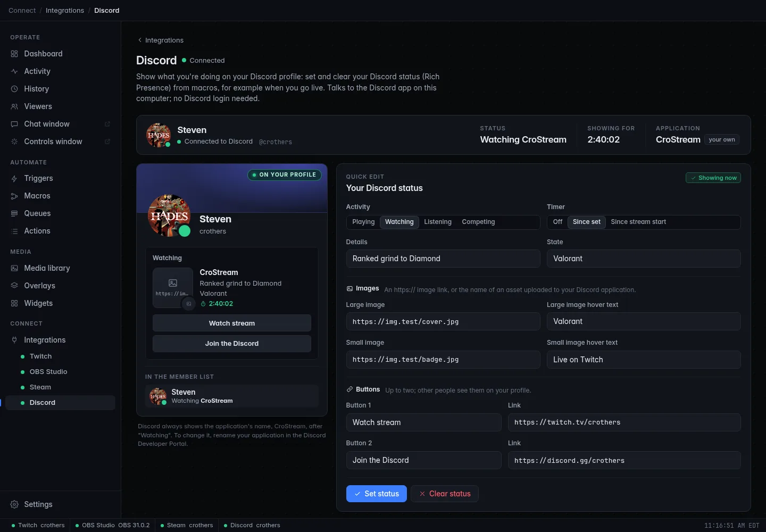This screenshot has height=532, width=766.
Task: Click the Button 1 label field
Action: [x=424, y=422]
